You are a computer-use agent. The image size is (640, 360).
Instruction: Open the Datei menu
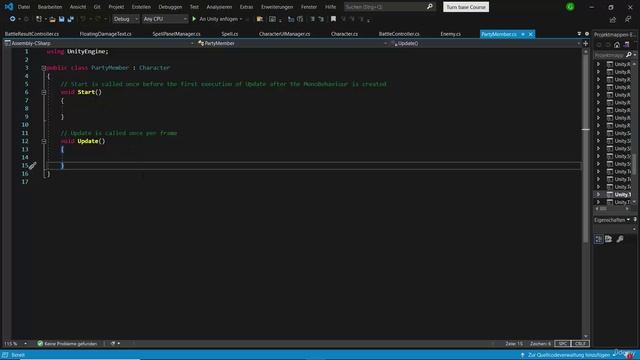[x=24, y=7]
